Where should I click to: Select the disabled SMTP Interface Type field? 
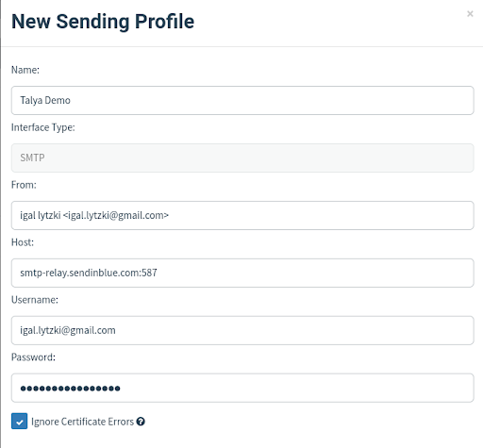[242, 158]
